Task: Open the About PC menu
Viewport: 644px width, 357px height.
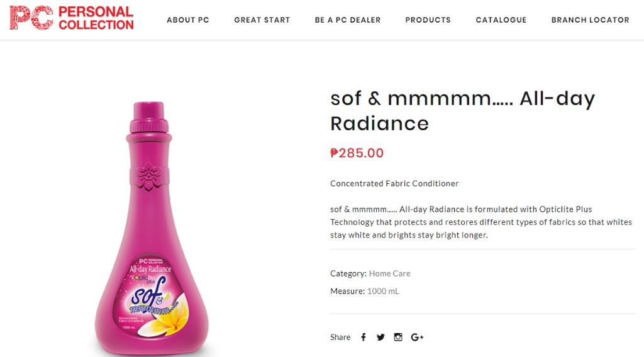Action: [188, 20]
